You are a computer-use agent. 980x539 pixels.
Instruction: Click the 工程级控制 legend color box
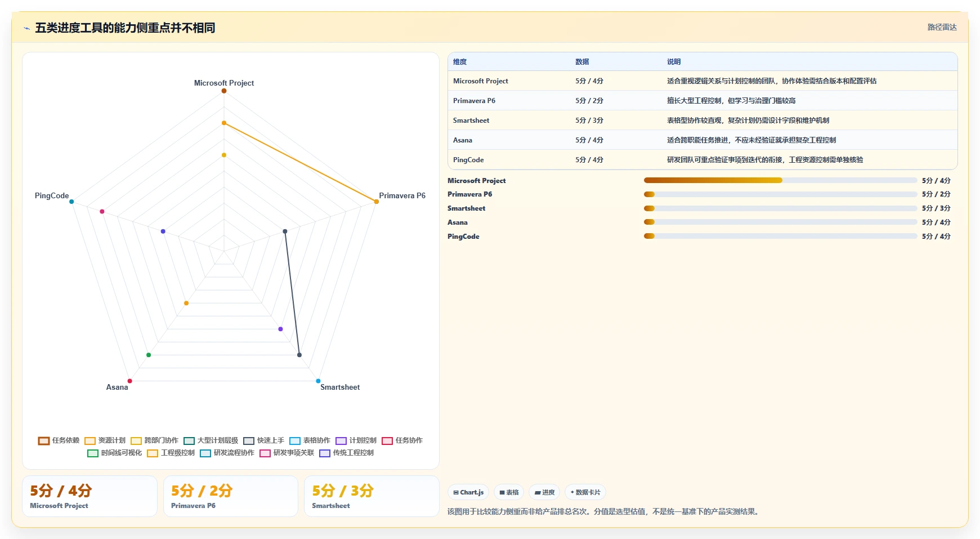[153, 453]
